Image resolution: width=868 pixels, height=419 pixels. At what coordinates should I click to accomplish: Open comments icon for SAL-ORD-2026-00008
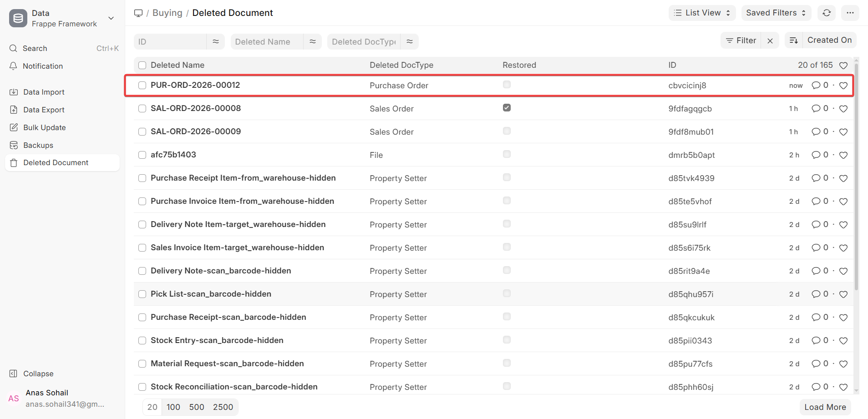(x=816, y=108)
